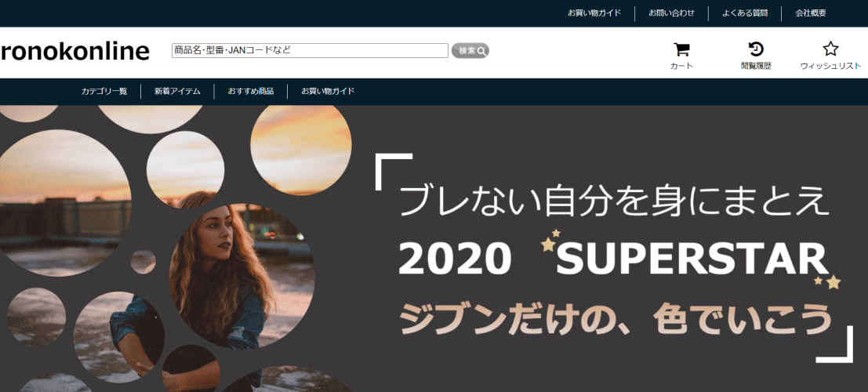Open お買い物ガイド in the lower navigation bar
Image resolution: width=868 pixels, height=392 pixels.
328,92
